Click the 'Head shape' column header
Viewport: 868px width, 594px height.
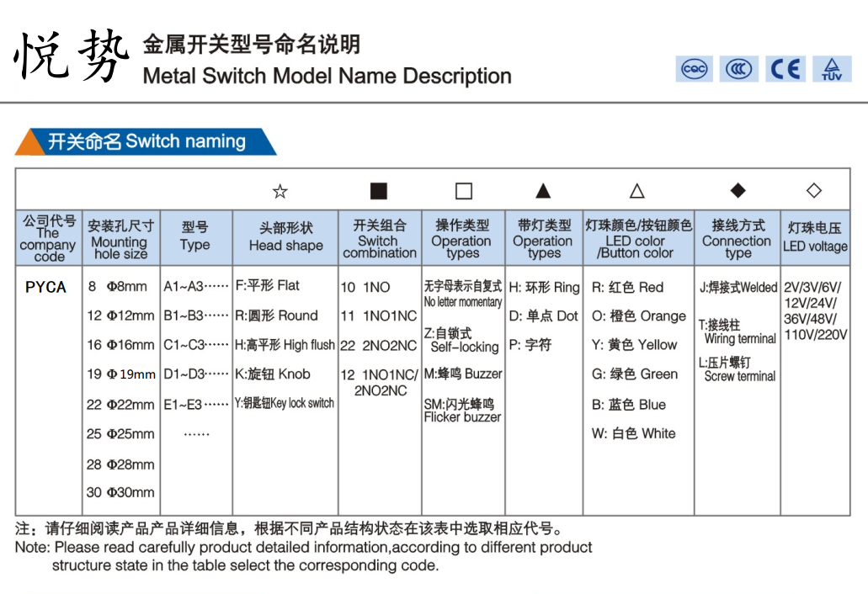(x=285, y=236)
